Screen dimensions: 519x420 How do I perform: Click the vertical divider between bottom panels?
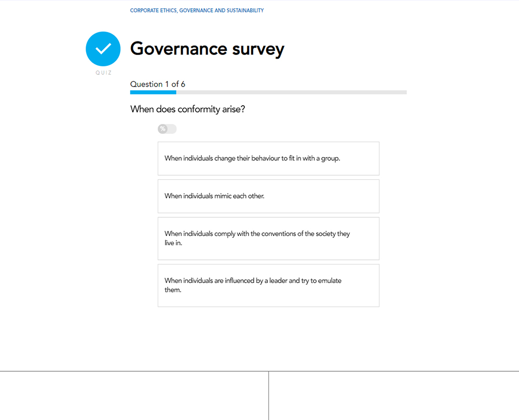tap(268, 396)
